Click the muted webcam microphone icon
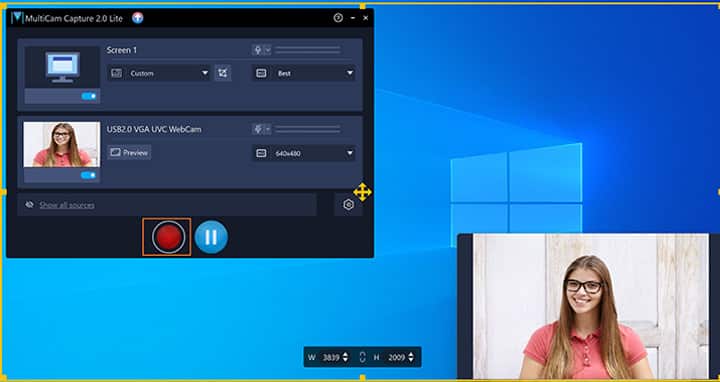The width and height of the screenshot is (720, 382). pos(258,129)
